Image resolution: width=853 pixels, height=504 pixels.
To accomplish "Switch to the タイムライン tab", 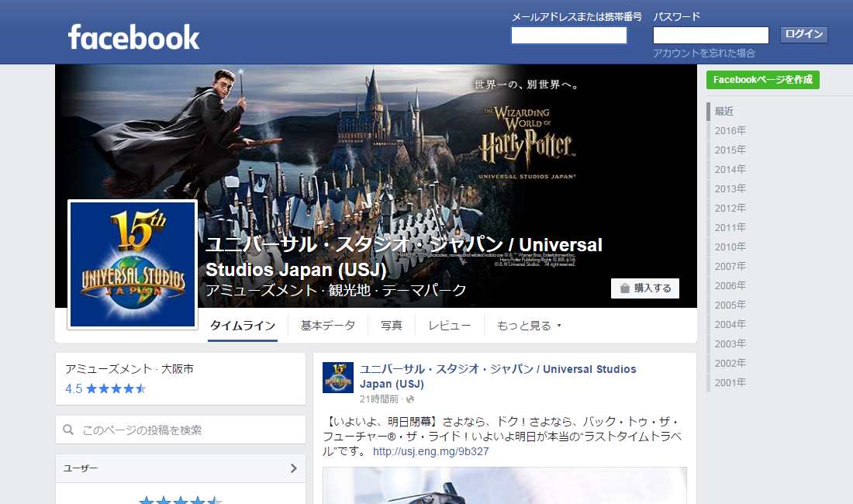I will (x=243, y=326).
